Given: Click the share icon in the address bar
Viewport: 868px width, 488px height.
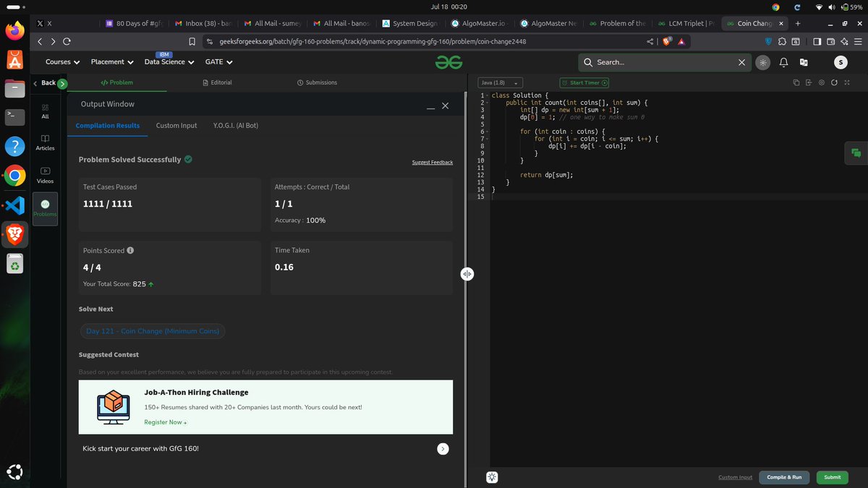Looking at the screenshot, I should click(650, 42).
